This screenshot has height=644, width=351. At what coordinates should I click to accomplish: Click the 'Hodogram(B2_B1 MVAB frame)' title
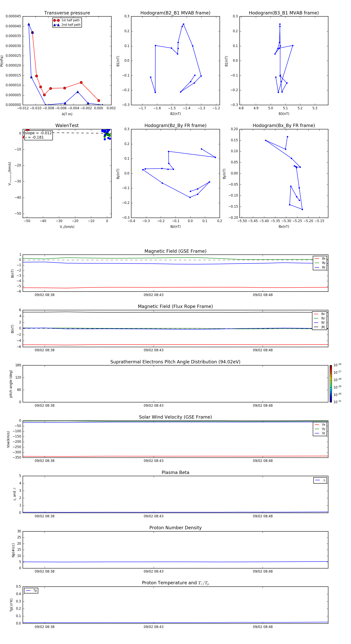click(175, 13)
